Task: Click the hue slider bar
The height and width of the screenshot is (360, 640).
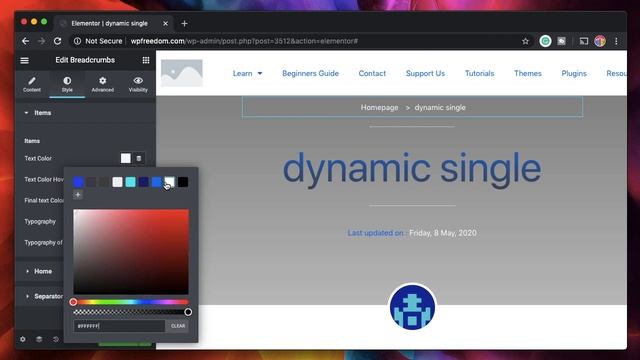Action: pyautogui.click(x=131, y=302)
